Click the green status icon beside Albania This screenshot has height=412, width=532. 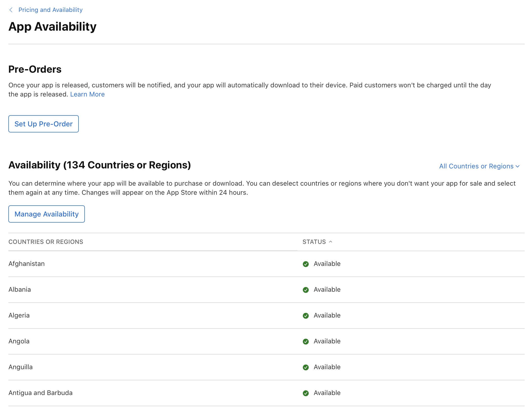306,290
